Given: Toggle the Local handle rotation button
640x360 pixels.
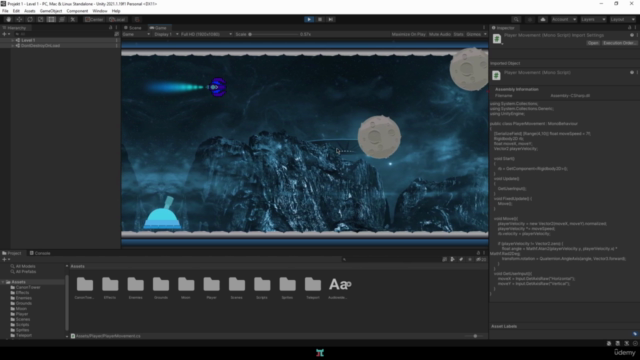Looking at the screenshot, I should (117, 19).
